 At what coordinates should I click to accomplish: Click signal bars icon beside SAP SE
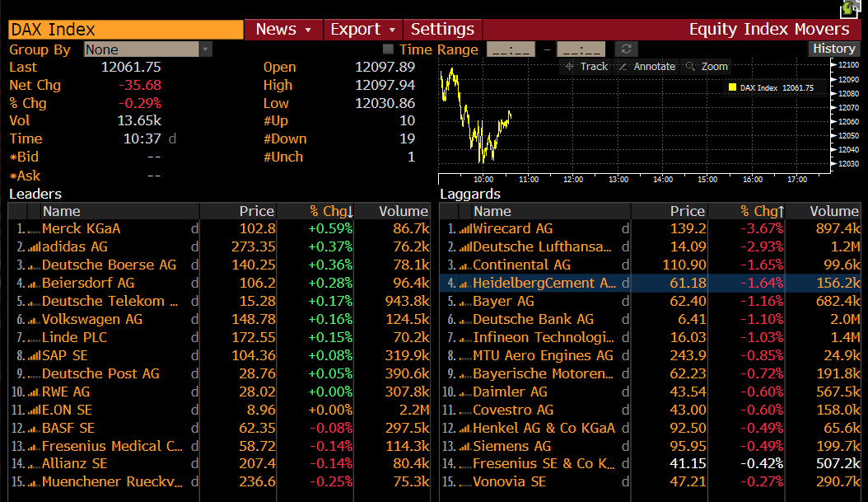tap(35, 356)
